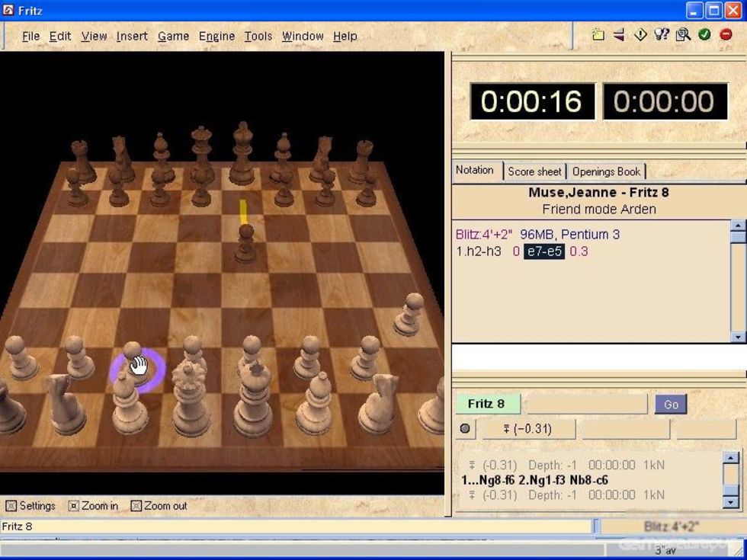Click the Zoom in board button
747x560 pixels.
(x=93, y=506)
